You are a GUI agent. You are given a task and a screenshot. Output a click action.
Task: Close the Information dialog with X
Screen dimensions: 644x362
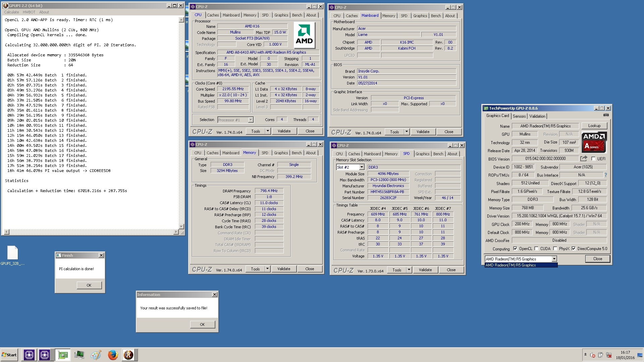click(x=215, y=295)
